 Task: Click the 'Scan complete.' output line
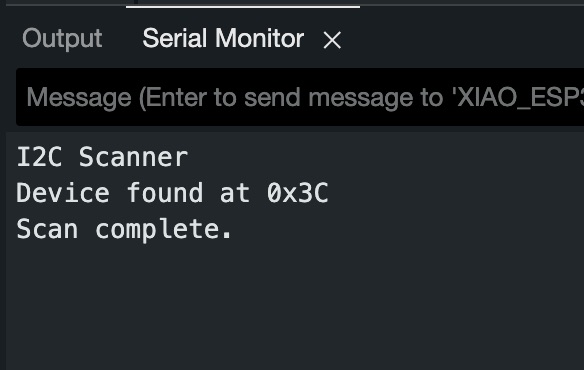pos(124,229)
